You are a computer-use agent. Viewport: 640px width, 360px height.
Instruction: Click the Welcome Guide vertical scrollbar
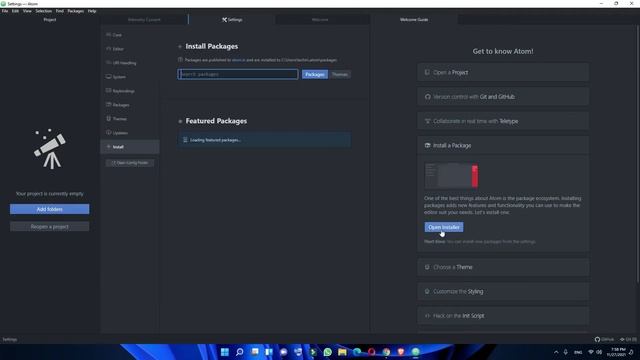638,153
